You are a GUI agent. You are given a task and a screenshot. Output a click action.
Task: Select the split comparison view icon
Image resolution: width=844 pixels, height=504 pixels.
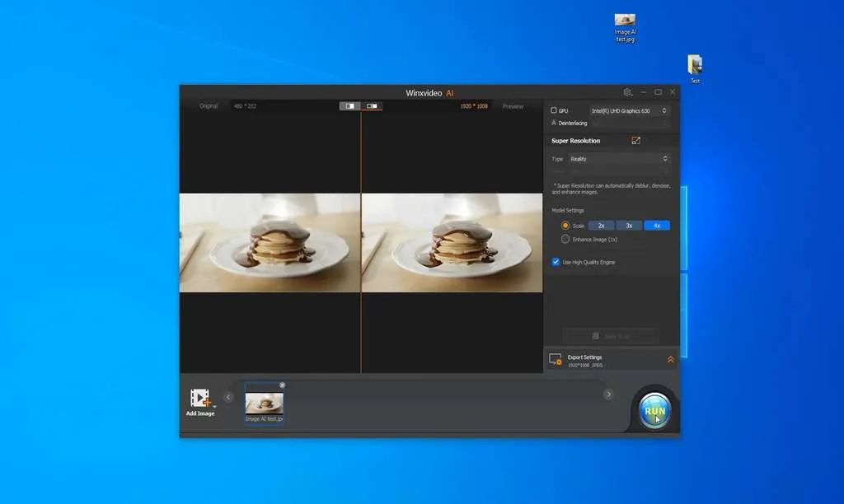(371, 106)
